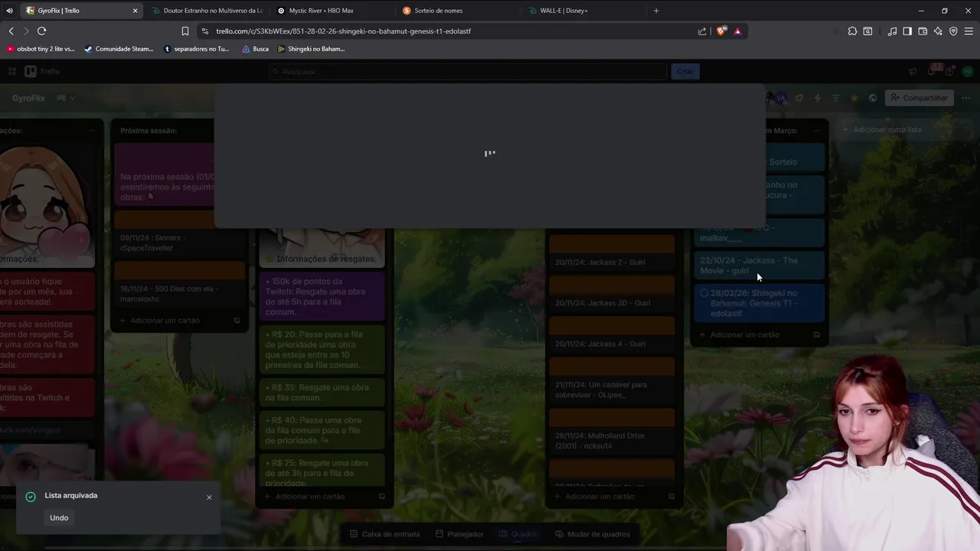Click Adicionar um cartão under the Shingeki card
The image size is (980, 551).
click(x=744, y=335)
